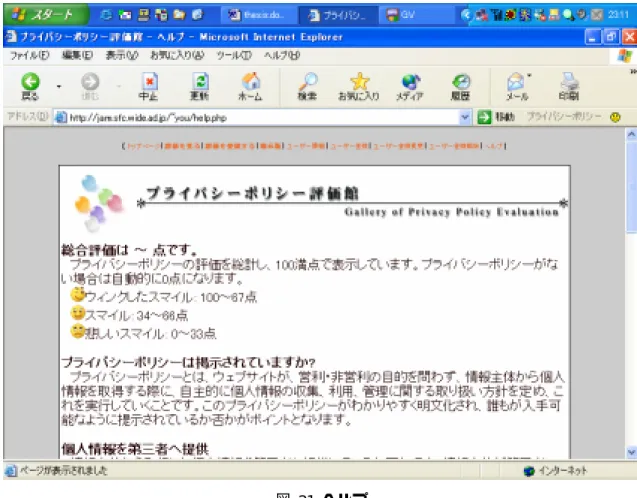Click the heading '個人情報を第三者へ提供'
Image resolution: width=637 pixels, height=498 pixels.
pyautogui.click(x=135, y=449)
